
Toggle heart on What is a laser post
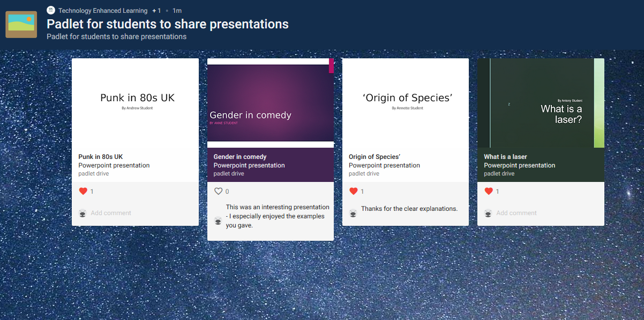[x=489, y=192]
